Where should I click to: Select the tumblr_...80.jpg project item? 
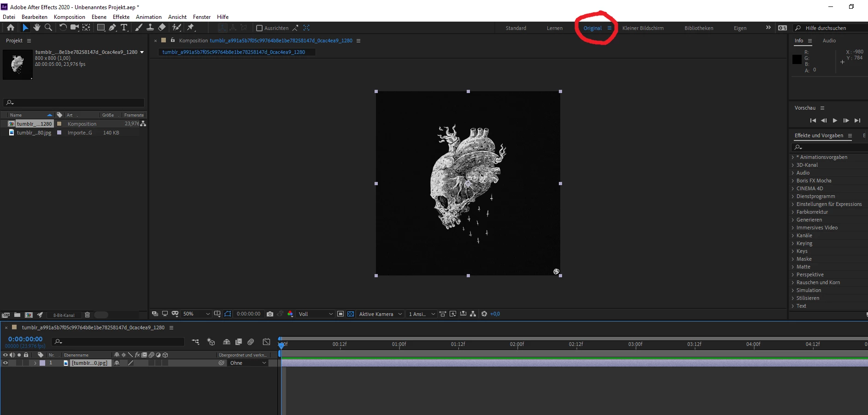point(34,133)
